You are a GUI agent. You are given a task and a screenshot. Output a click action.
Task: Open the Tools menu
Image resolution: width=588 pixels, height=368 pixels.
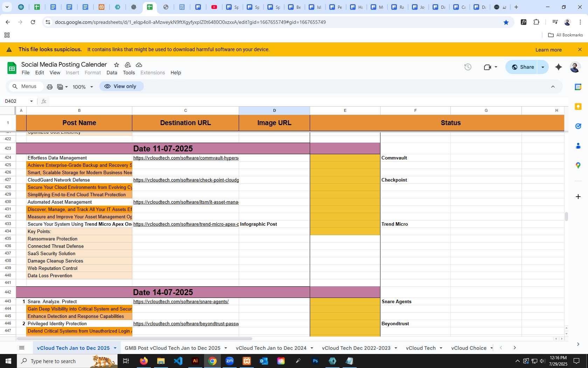pos(129,73)
